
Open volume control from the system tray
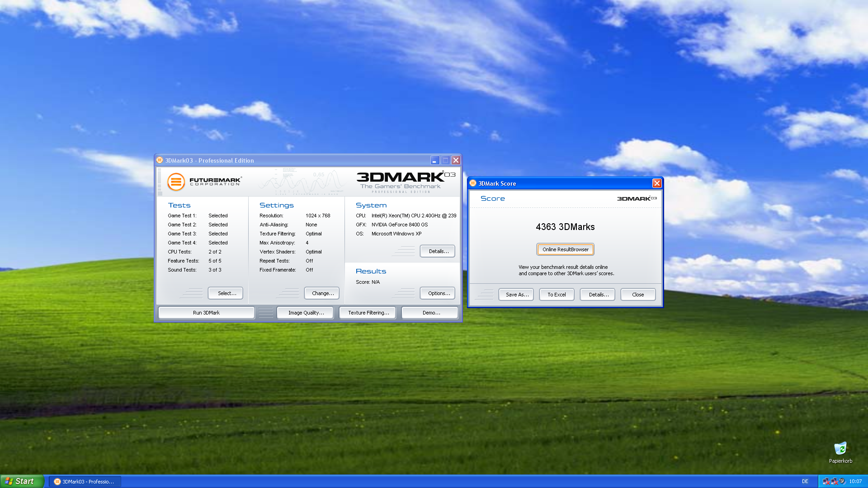(842, 481)
